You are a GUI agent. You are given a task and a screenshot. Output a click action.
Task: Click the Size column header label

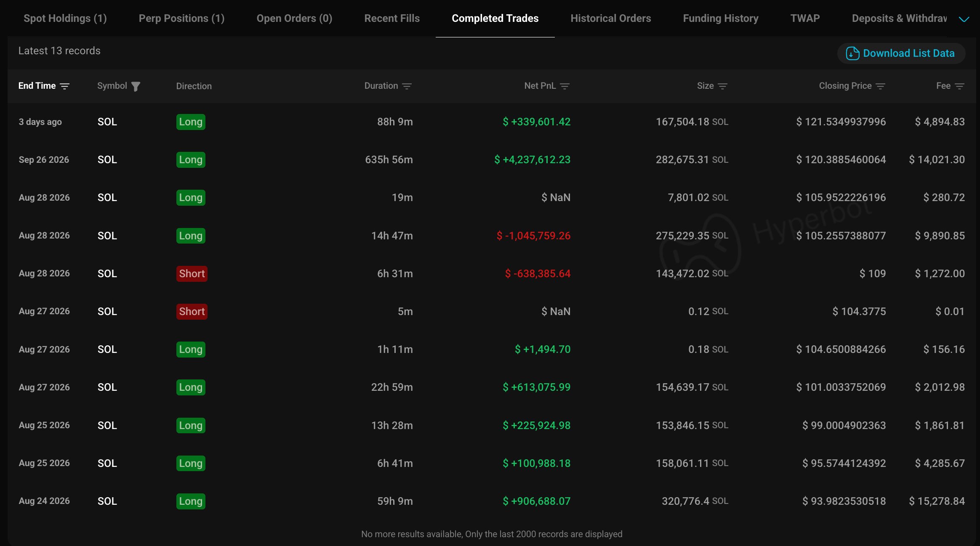(x=705, y=86)
